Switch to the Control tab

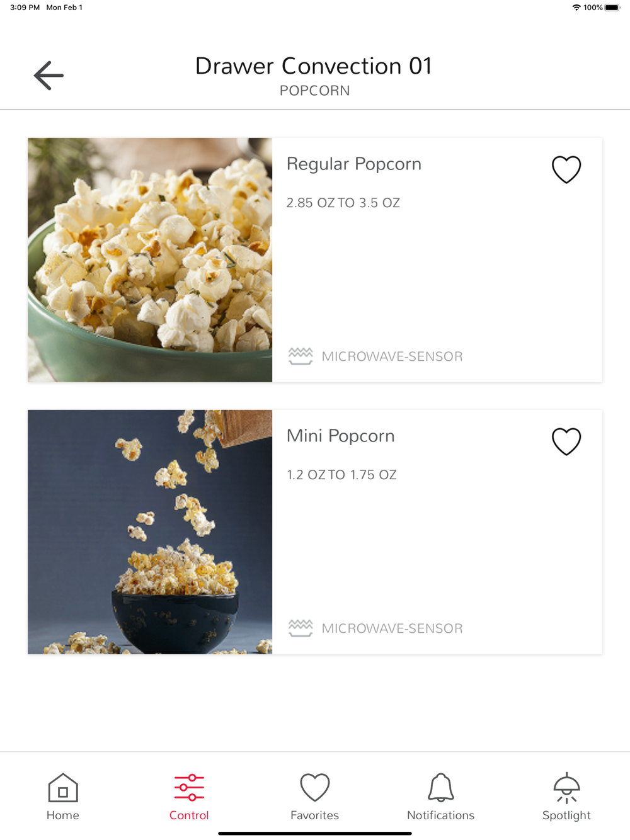pyautogui.click(x=189, y=797)
